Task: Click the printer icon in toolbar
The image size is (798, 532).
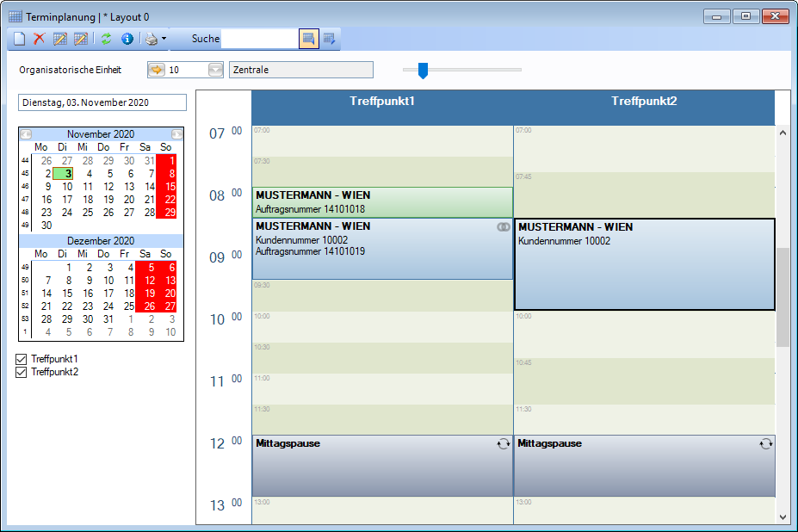Action: [152, 39]
